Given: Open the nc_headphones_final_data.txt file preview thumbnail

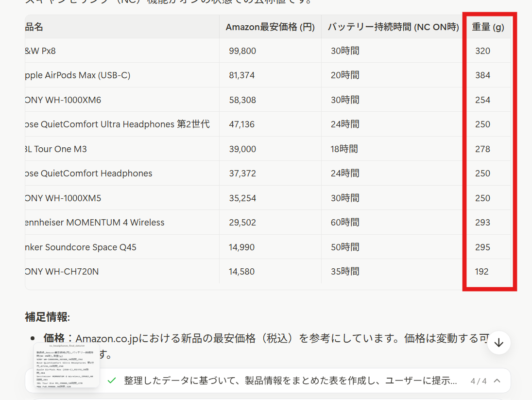Looking at the screenshot, I should click(67, 365).
